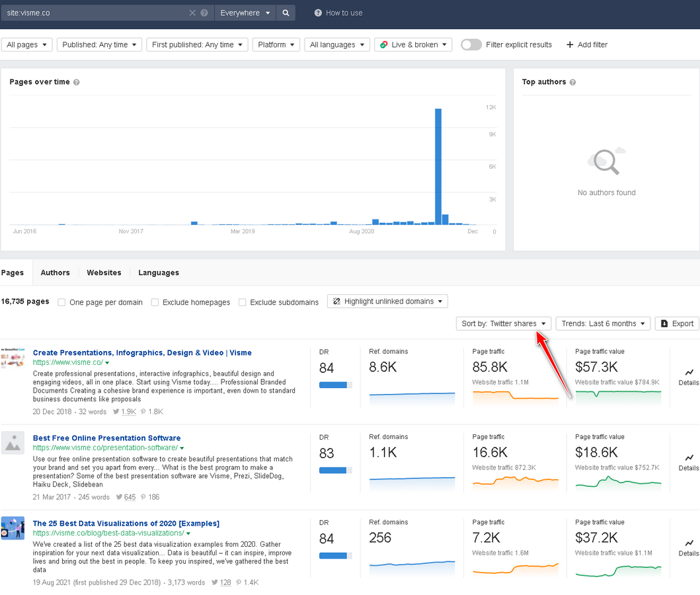This screenshot has width=700, height=595.
Task: Open search operator help icon
Action: pos(204,13)
